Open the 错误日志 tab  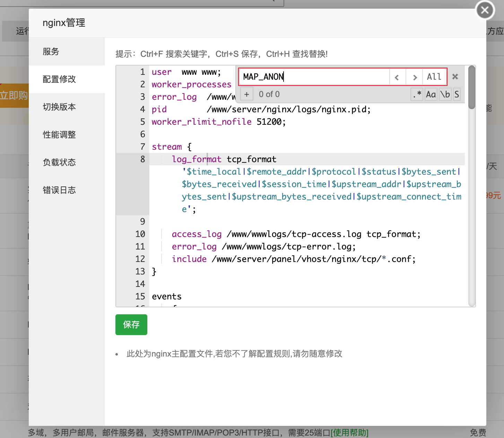67,190
